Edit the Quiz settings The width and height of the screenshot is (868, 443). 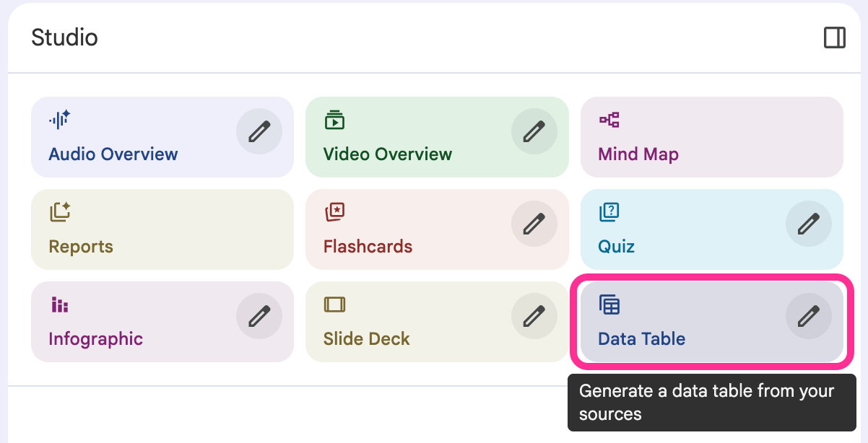point(809,223)
